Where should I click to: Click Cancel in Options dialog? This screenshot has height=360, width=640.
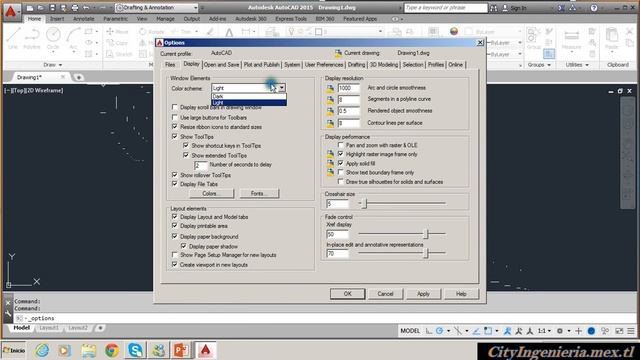pyautogui.click(x=385, y=294)
